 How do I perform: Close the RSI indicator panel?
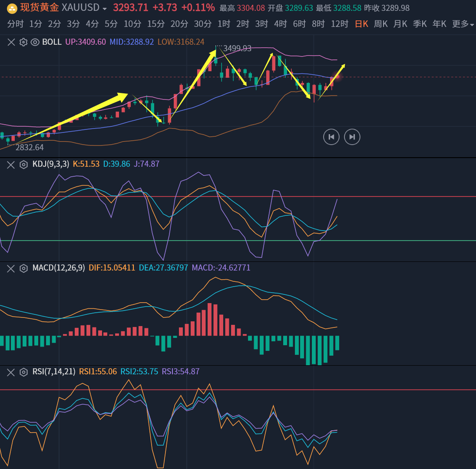[11, 372]
